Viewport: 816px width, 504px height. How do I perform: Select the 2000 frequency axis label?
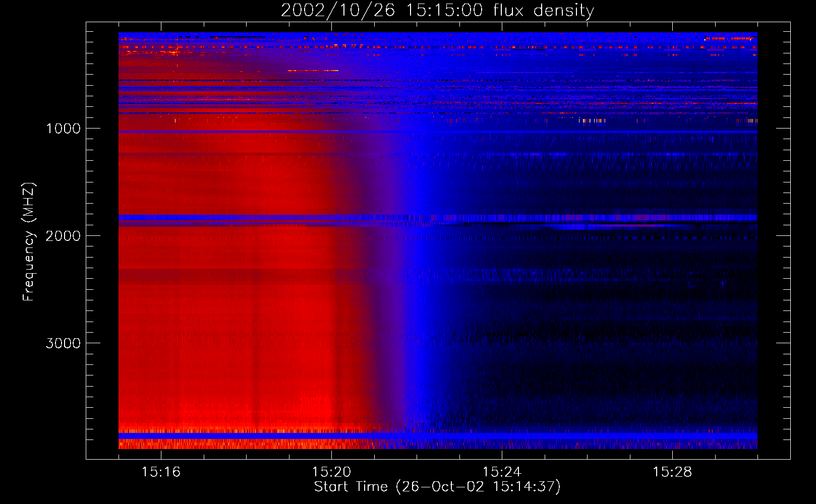63,236
